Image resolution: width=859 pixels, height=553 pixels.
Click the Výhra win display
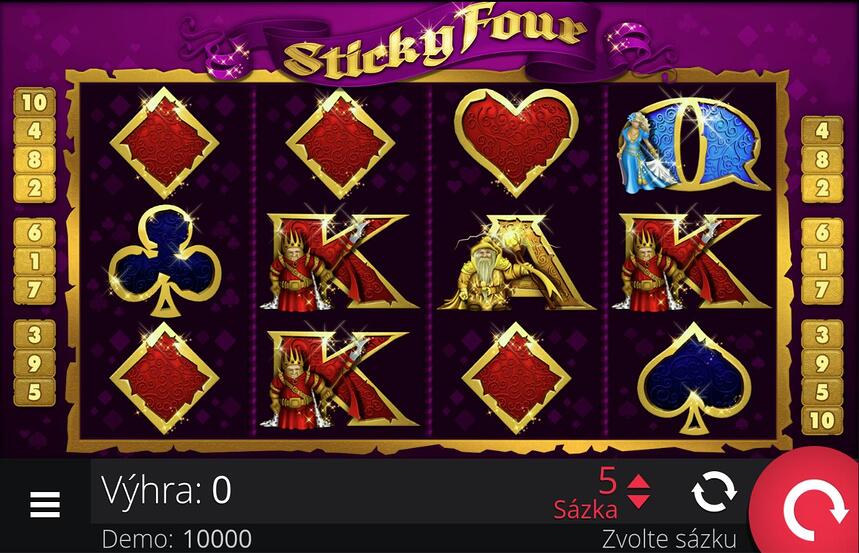pos(166,490)
